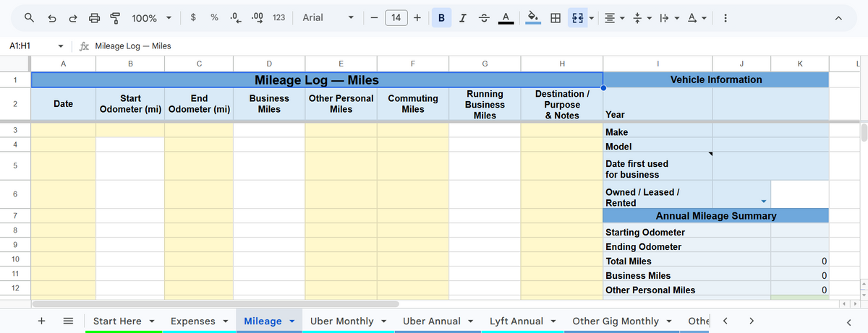Switch to the Other Gig Monthly tab
The height and width of the screenshot is (333, 868).
pos(616,321)
